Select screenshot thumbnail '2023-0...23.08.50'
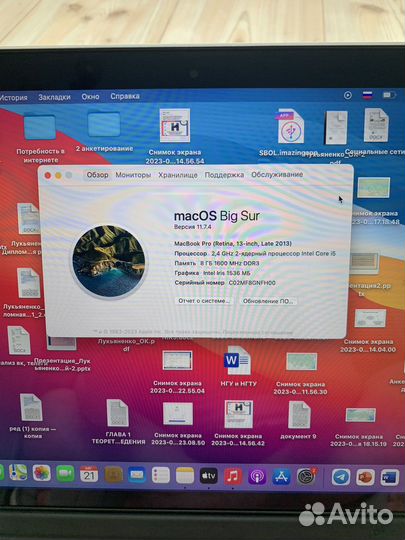The width and height of the screenshot is (405, 540). pyautogui.click(x=178, y=414)
